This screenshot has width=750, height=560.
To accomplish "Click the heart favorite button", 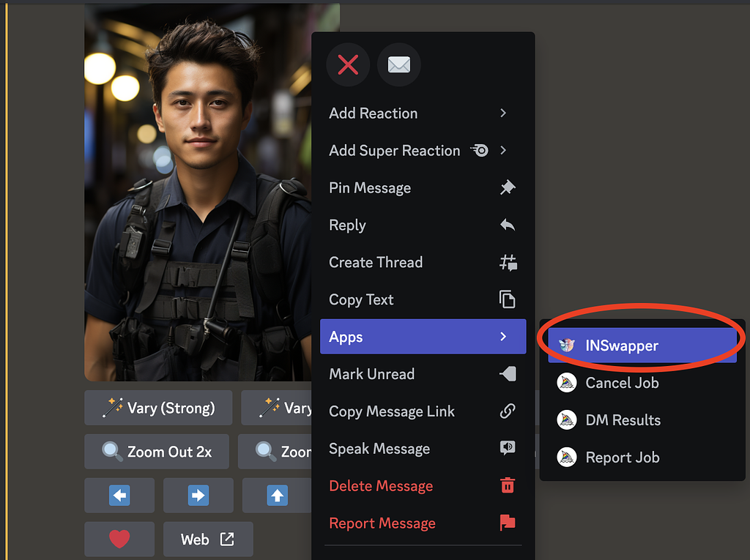I will coord(119,539).
